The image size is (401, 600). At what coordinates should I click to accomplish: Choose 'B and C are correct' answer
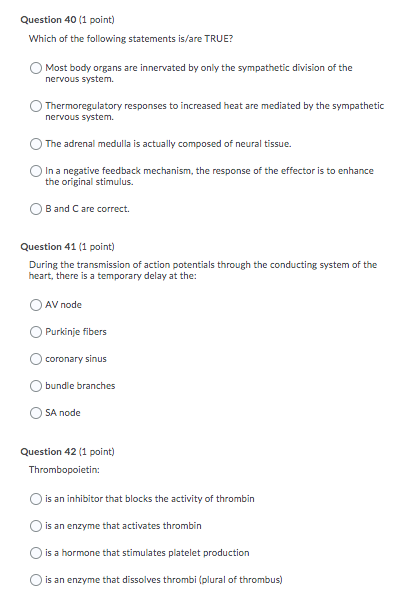coord(36,209)
